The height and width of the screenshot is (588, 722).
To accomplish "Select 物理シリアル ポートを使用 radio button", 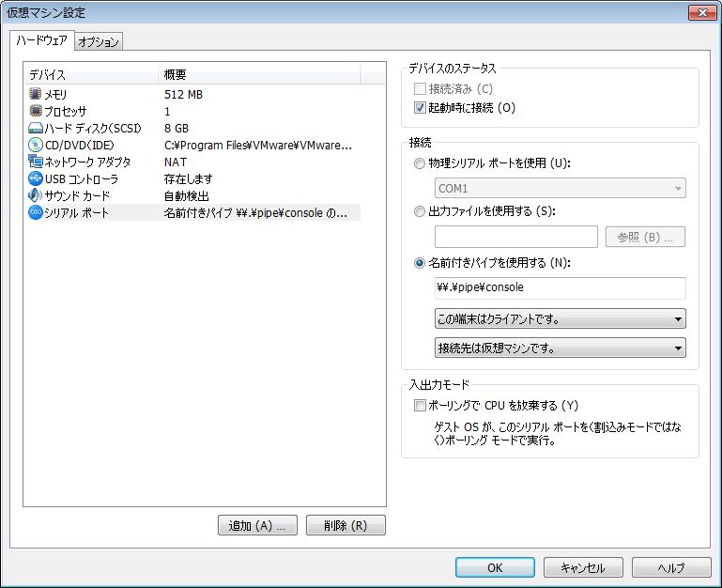I will click(419, 163).
